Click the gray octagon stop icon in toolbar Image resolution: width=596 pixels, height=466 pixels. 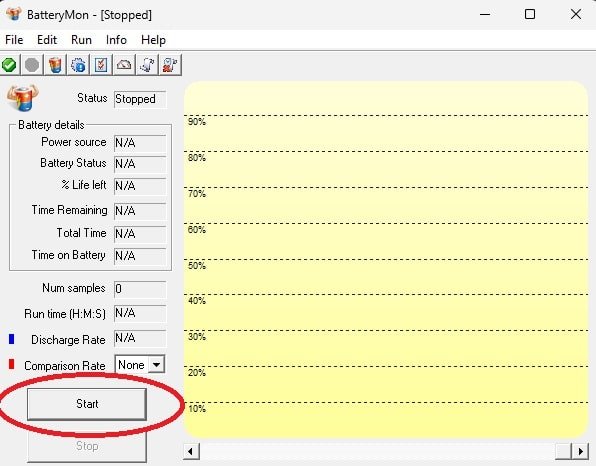pyautogui.click(x=32, y=65)
